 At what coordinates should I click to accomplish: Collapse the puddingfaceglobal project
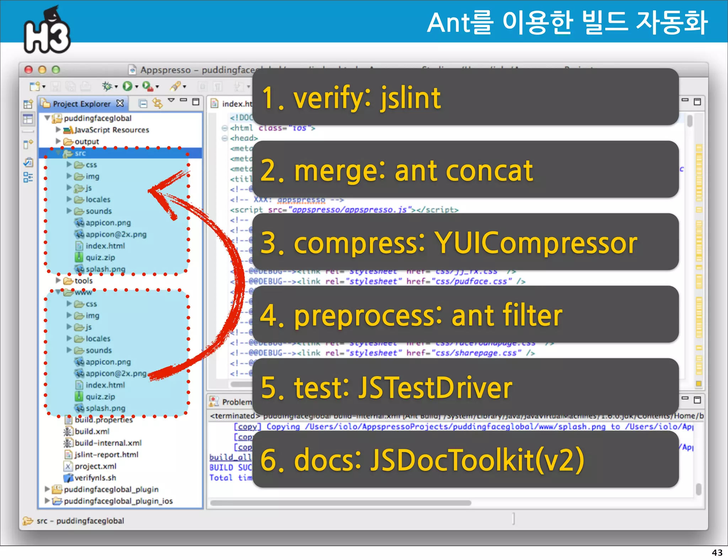(x=47, y=118)
